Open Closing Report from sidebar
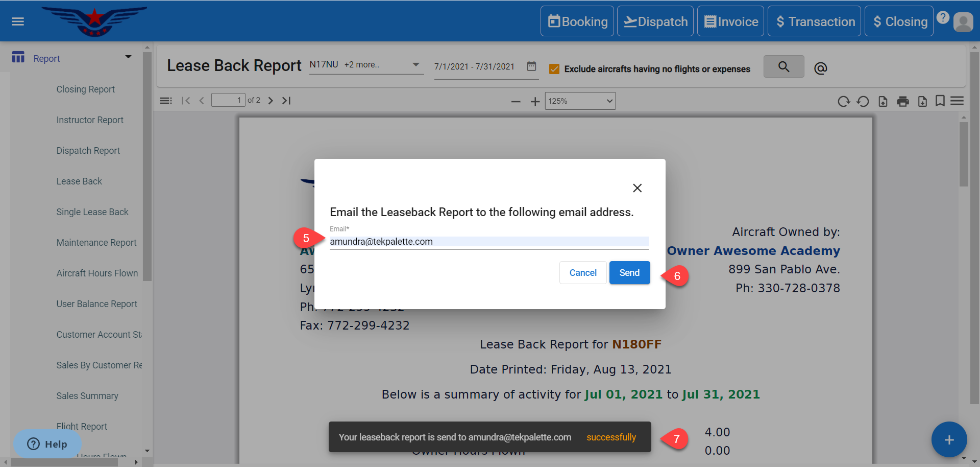Image resolution: width=980 pixels, height=467 pixels. coord(85,89)
